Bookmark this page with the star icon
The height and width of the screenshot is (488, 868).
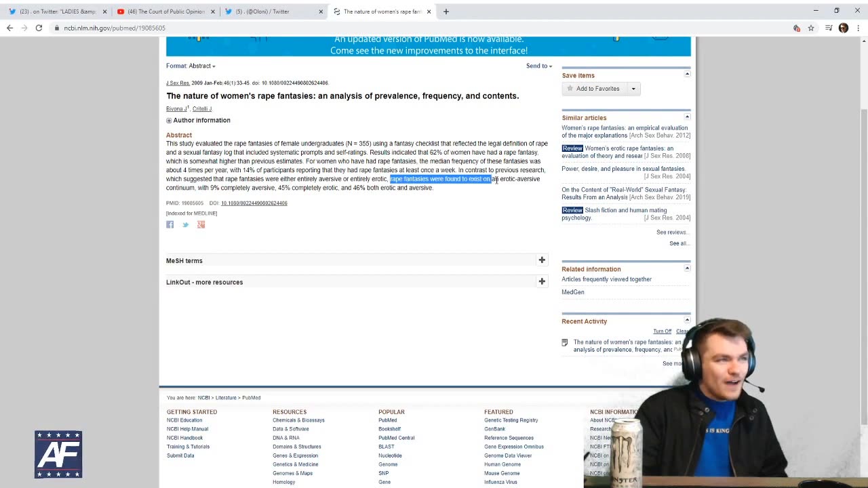tap(811, 28)
